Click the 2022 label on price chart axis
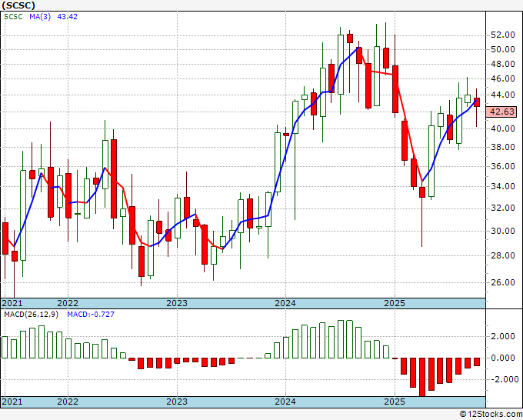This screenshot has width=523, height=420. pos(68,303)
